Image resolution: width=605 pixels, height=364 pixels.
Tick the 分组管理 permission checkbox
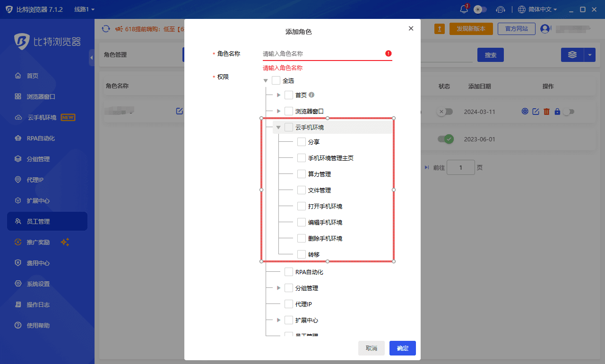(289, 288)
